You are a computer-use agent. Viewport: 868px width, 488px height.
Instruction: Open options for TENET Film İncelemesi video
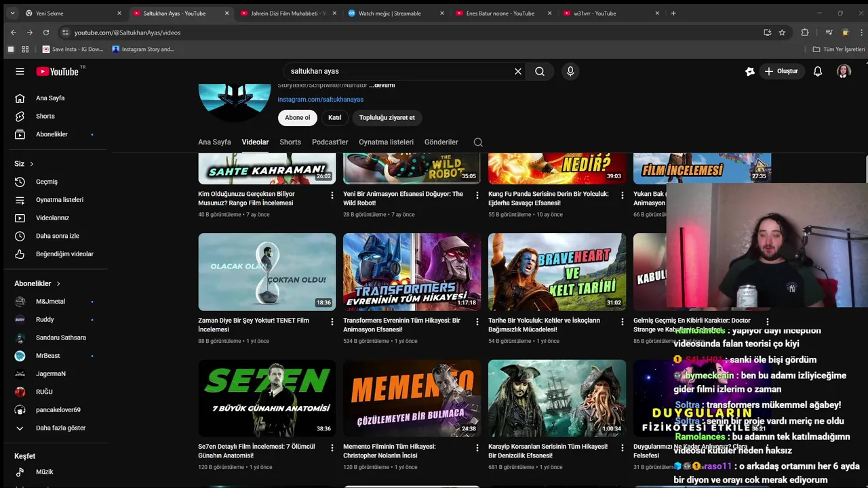[x=332, y=322]
